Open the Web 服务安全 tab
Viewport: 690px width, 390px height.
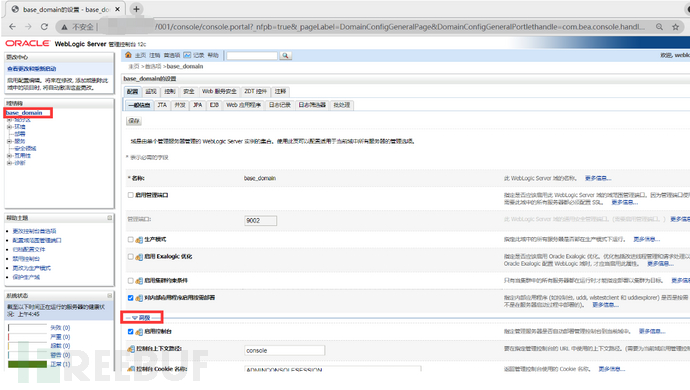click(219, 92)
